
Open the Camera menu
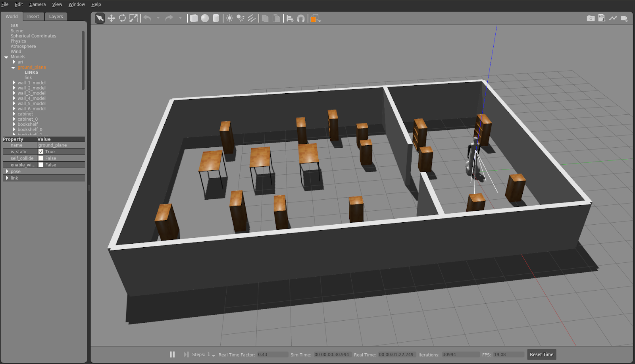click(x=37, y=4)
